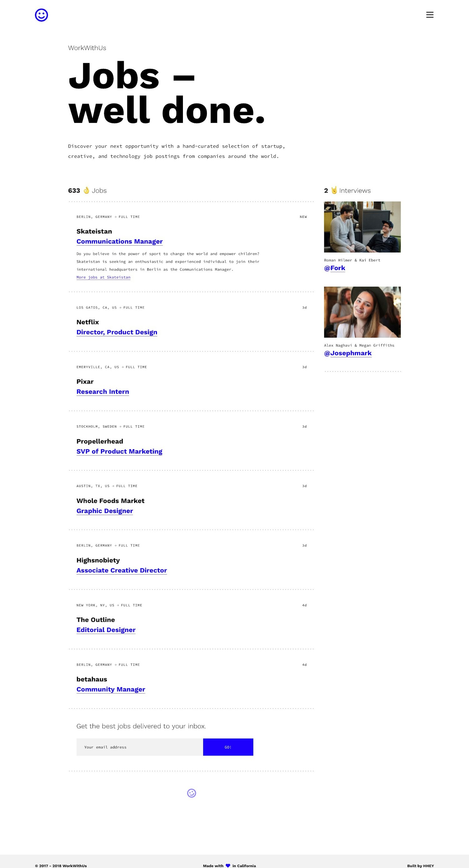
Task: Click the Fork interview photo
Action: tap(362, 227)
